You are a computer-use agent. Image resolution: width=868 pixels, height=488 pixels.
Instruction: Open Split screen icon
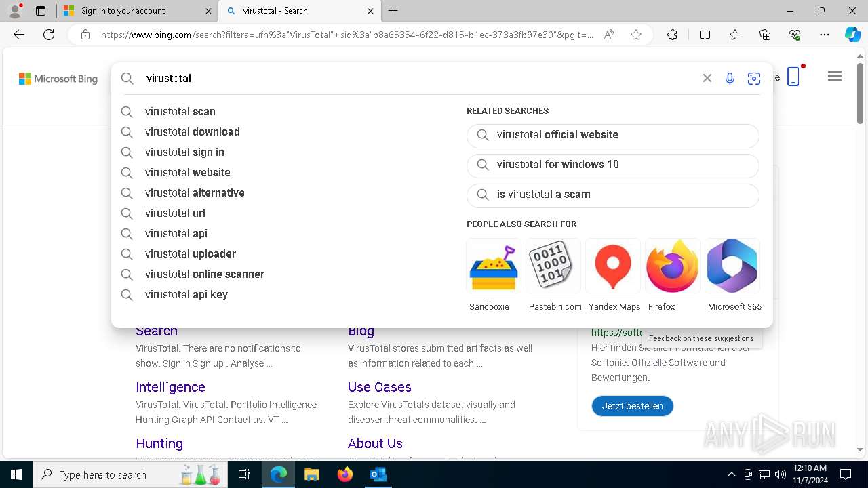[705, 35]
